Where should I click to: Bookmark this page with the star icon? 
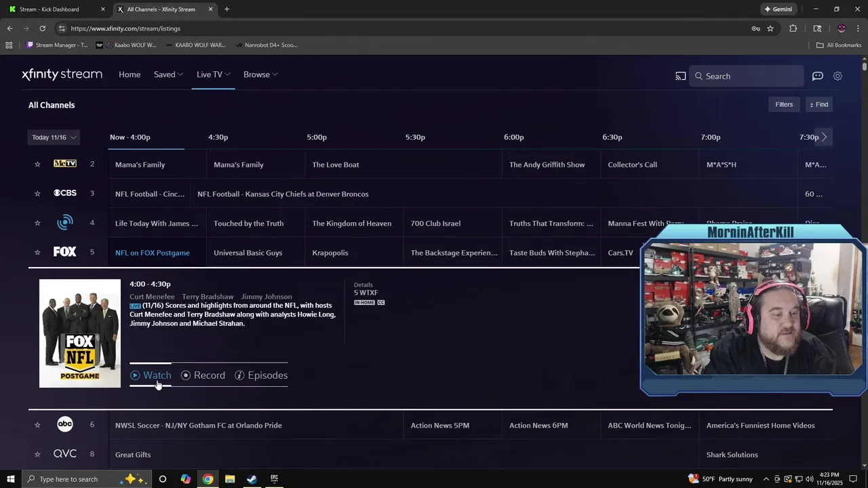point(770,28)
